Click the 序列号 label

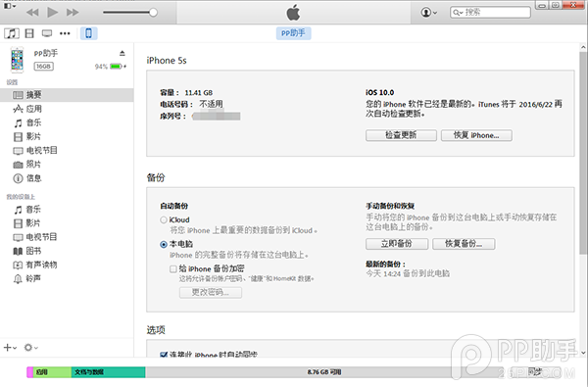[x=172, y=117]
